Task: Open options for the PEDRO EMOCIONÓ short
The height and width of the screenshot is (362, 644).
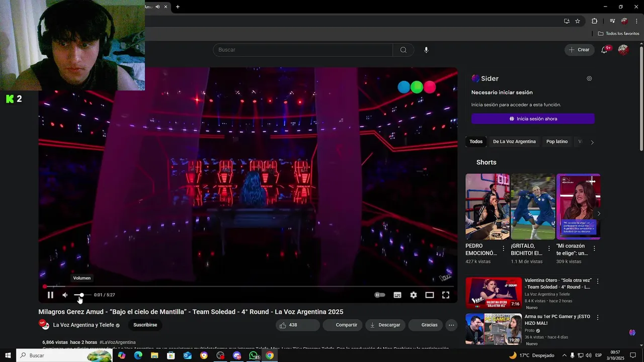Action: (x=504, y=248)
